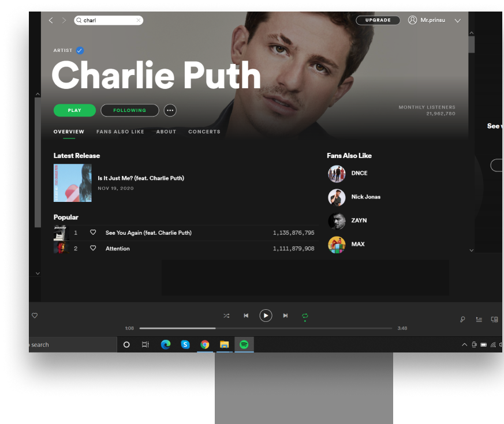Open the connect to a device icon
Viewport: 504px width, 424px height.
point(494,319)
